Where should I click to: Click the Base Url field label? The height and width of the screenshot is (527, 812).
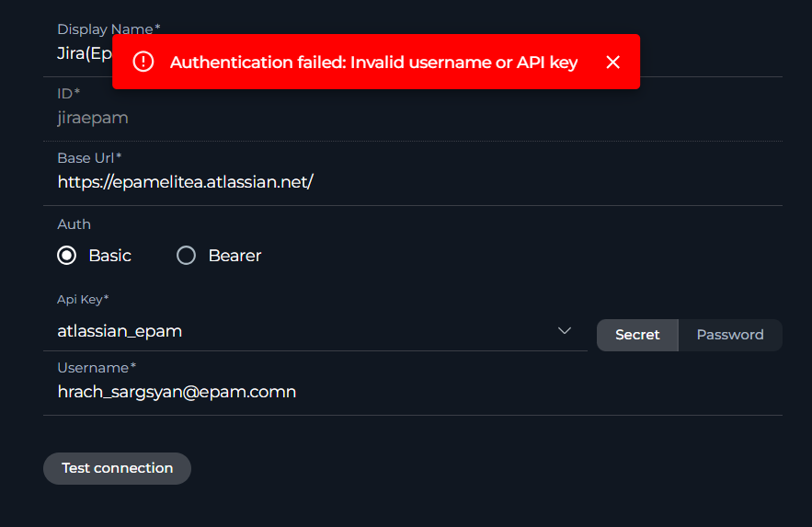pyautogui.click(x=89, y=157)
